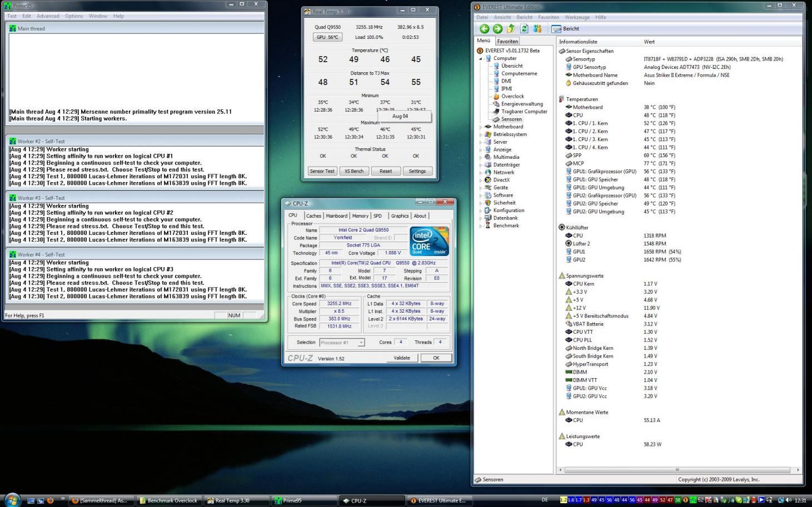Click the Validate button in CPU-Z
This screenshot has width=812, height=507.
tap(401, 358)
